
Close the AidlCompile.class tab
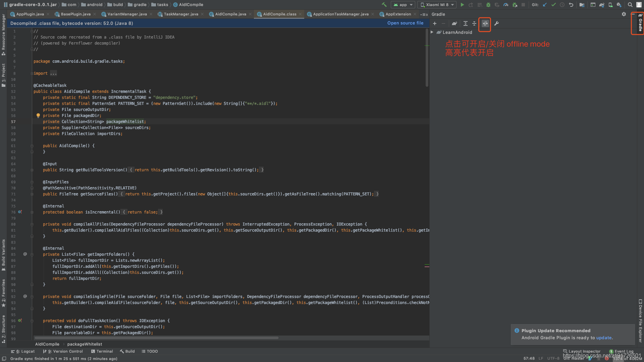300,14
